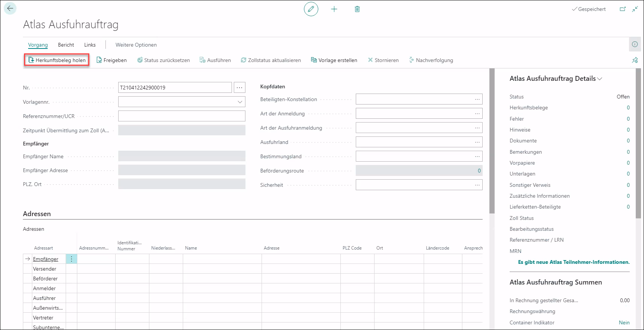
Task: Click the collapse page arrows icon
Action: [635, 9]
